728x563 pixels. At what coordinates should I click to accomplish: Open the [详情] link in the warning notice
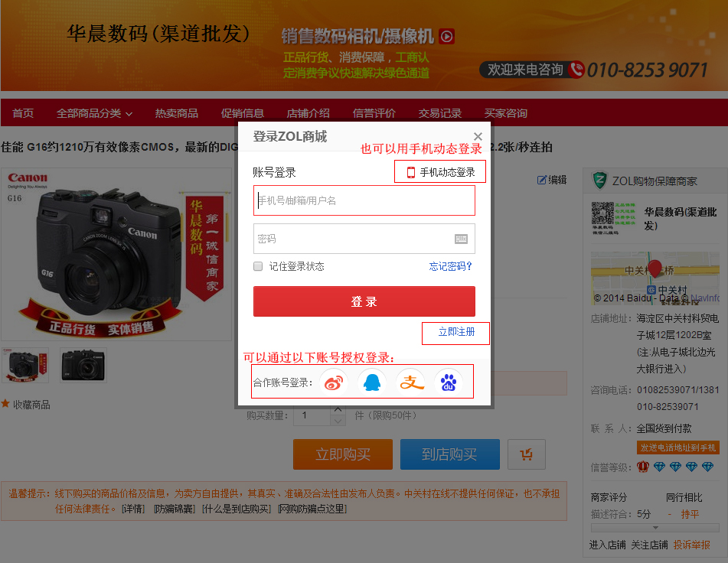(133, 509)
